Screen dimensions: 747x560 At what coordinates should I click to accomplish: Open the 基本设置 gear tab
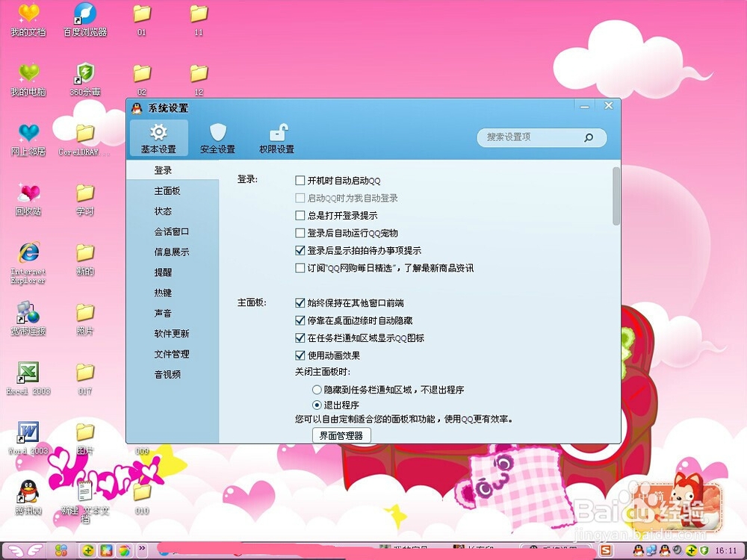[x=158, y=138]
